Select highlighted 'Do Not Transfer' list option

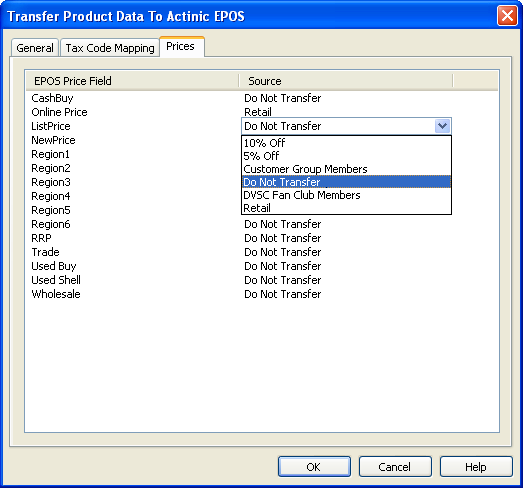tap(346, 182)
